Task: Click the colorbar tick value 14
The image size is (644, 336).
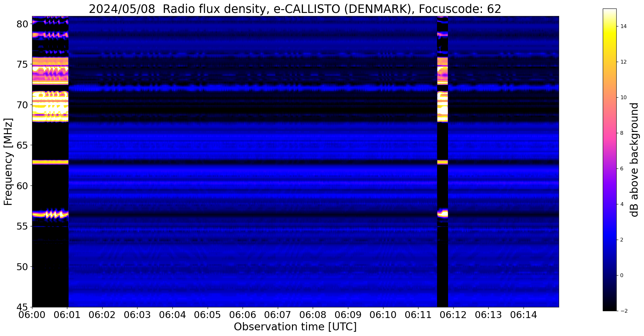Action: pos(623,26)
